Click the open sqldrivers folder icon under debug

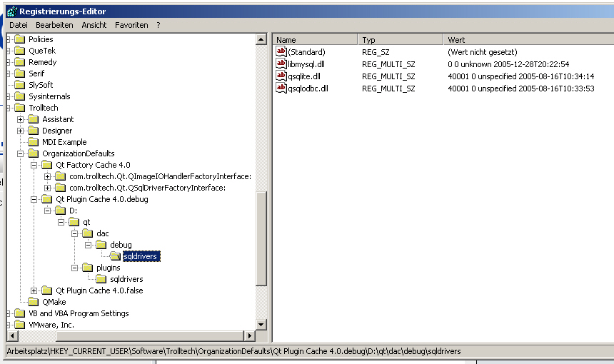coord(115,256)
